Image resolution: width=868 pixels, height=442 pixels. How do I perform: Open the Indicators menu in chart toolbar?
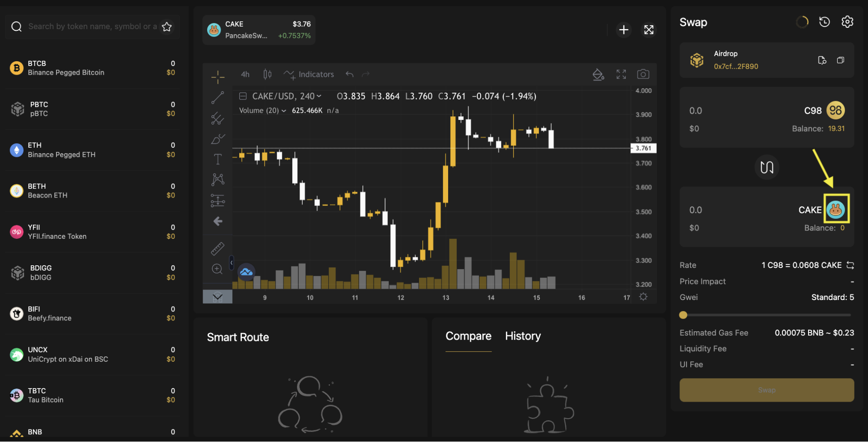tap(309, 74)
